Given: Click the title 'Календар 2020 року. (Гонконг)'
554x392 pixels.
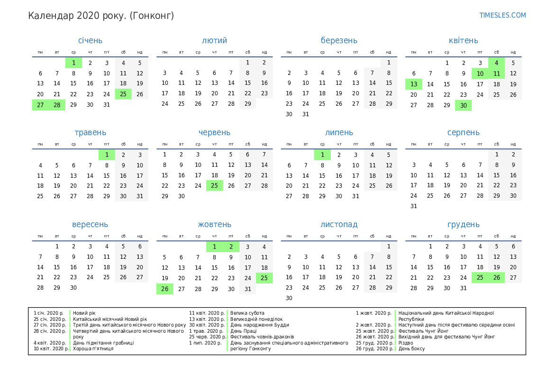Looking at the screenshot, I should coord(101,16).
